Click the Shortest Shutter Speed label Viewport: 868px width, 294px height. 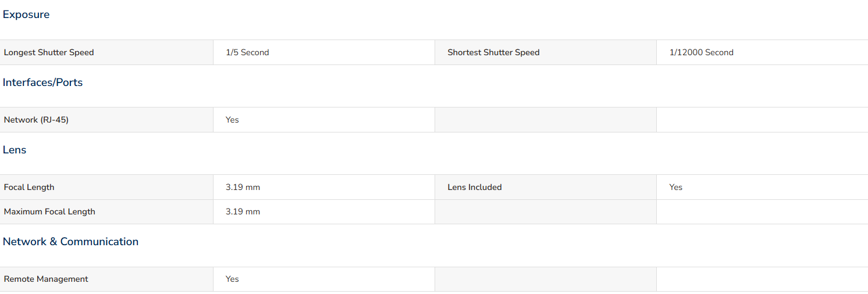pyautogui.click(x=493, y=52)
